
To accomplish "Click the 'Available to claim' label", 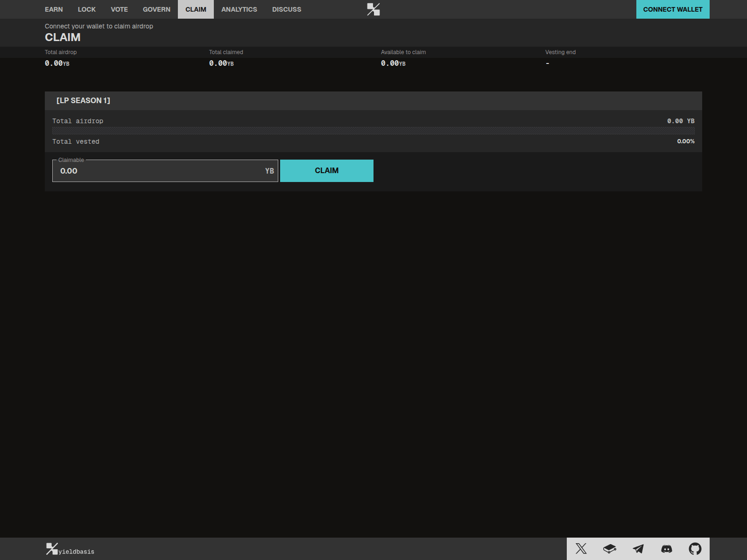I will coord(403,52).
